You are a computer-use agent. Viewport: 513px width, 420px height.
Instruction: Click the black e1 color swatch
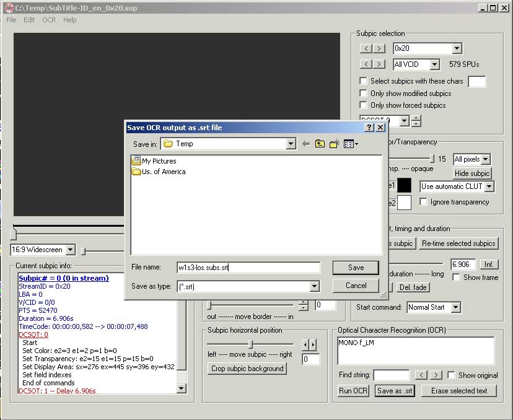404,185
